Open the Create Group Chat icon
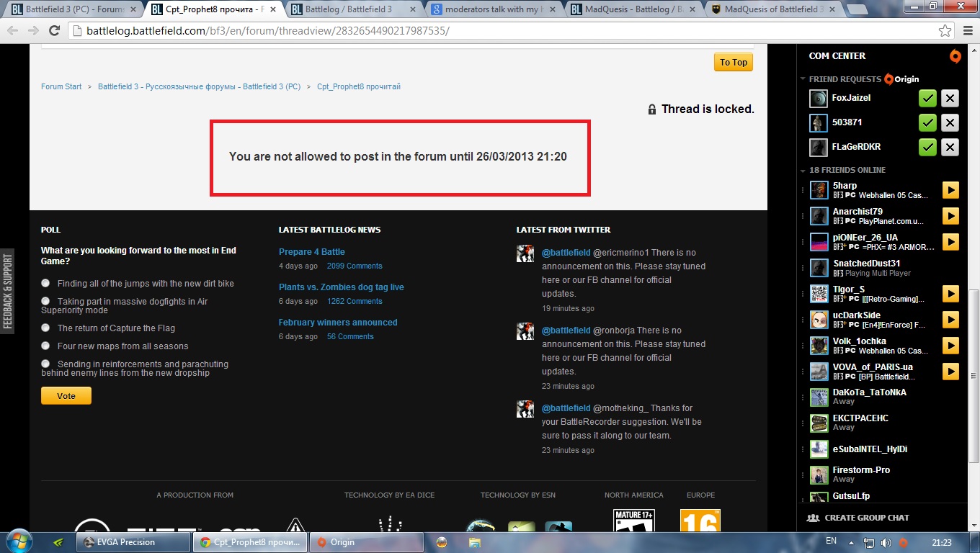Image resolution: width=980 pixels, height=553 pixels. [814, 518]
